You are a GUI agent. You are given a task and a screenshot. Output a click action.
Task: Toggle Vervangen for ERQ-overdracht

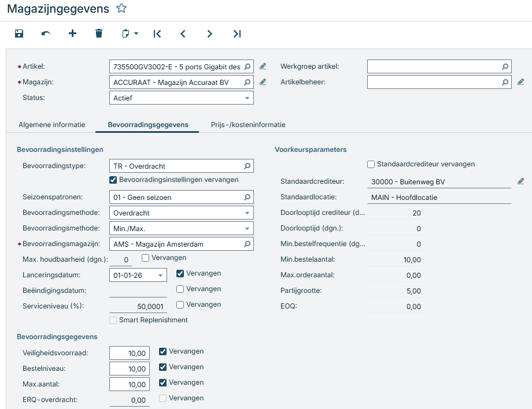(x=163, y=398)
